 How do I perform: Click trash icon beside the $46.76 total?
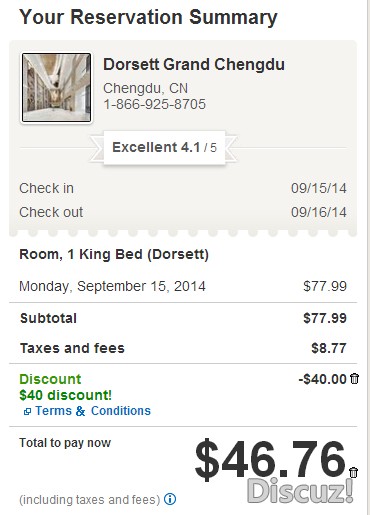354,473
